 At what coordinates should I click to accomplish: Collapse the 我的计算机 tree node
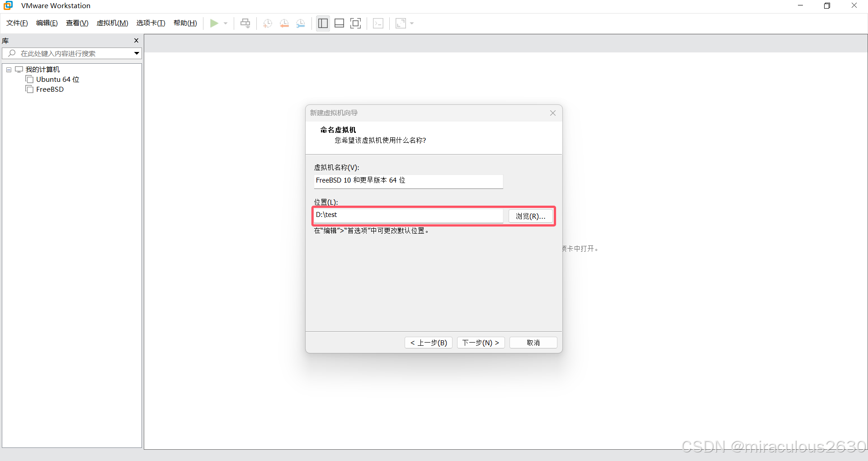click(9, 70)
